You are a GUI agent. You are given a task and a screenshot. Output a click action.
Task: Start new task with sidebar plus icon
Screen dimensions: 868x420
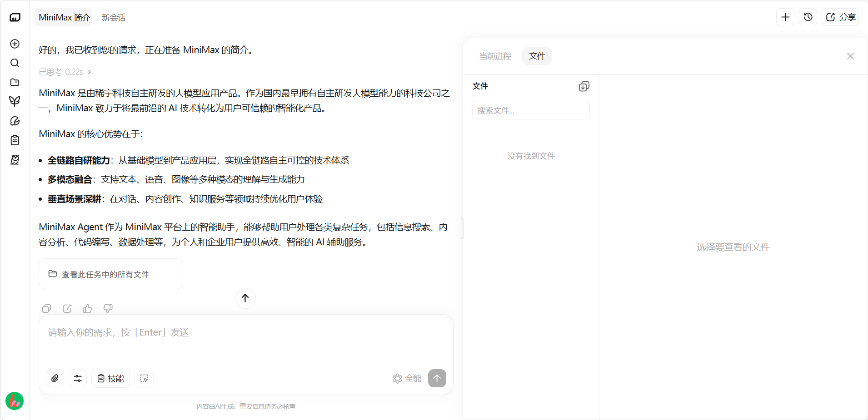[15, 44]
